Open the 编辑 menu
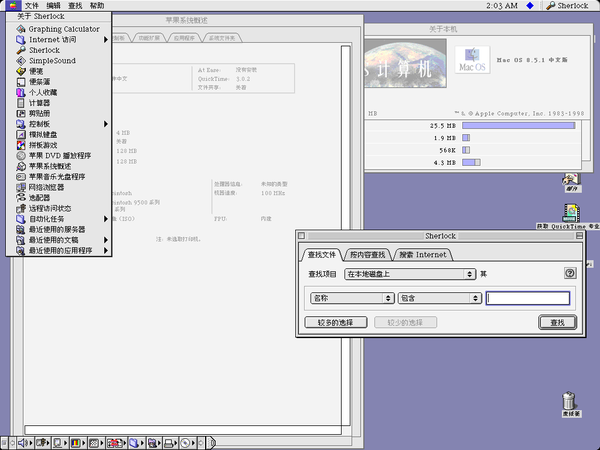This screenshot has width=600, height=450. click(53, 5)
